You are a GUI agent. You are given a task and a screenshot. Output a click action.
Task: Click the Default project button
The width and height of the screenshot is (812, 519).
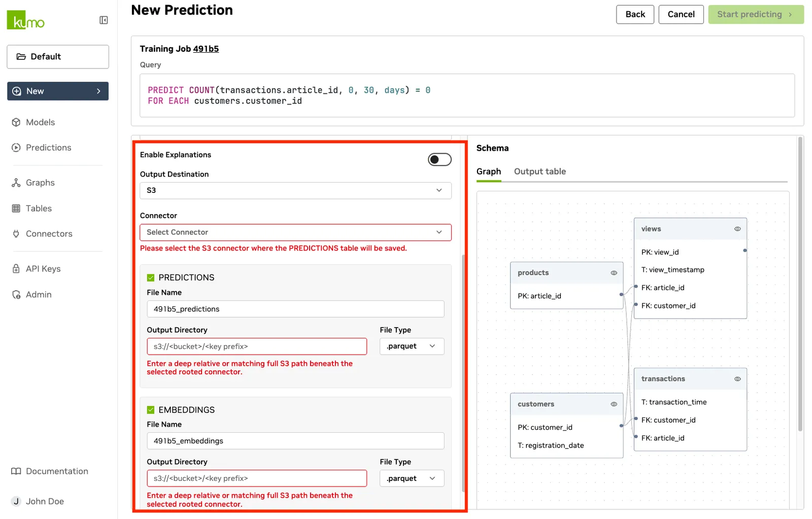tap(58, 57)
